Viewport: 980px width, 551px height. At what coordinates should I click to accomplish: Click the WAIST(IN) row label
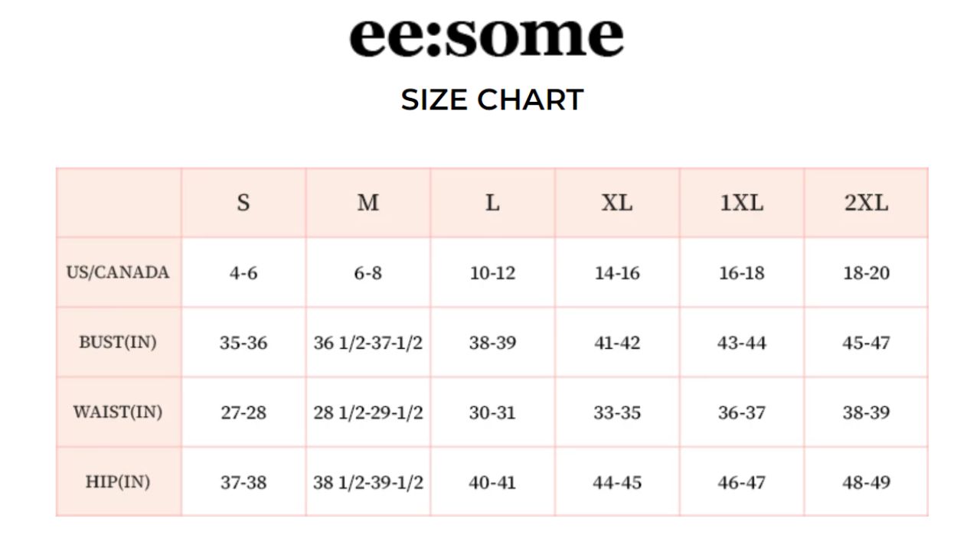click(x=118, y=412)
